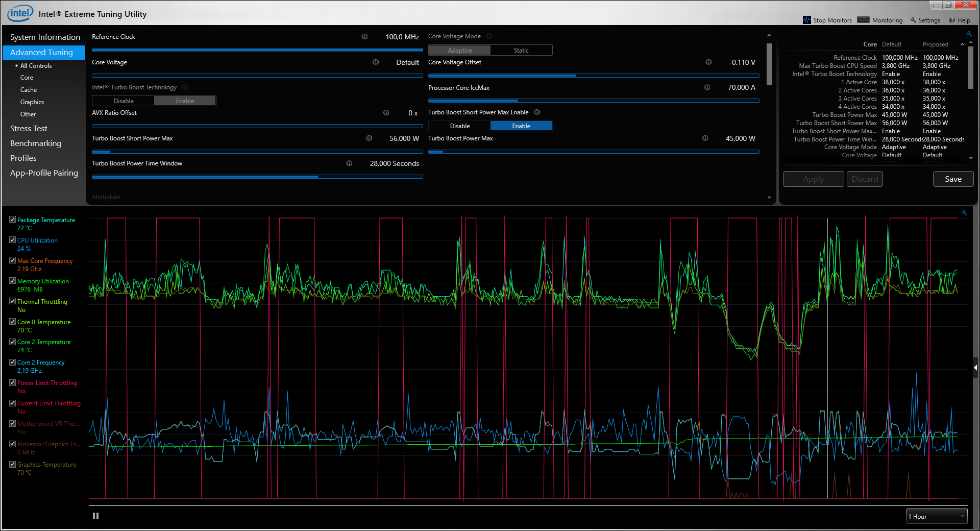Click wrench icon above proposed settings panel

point(969,34)
